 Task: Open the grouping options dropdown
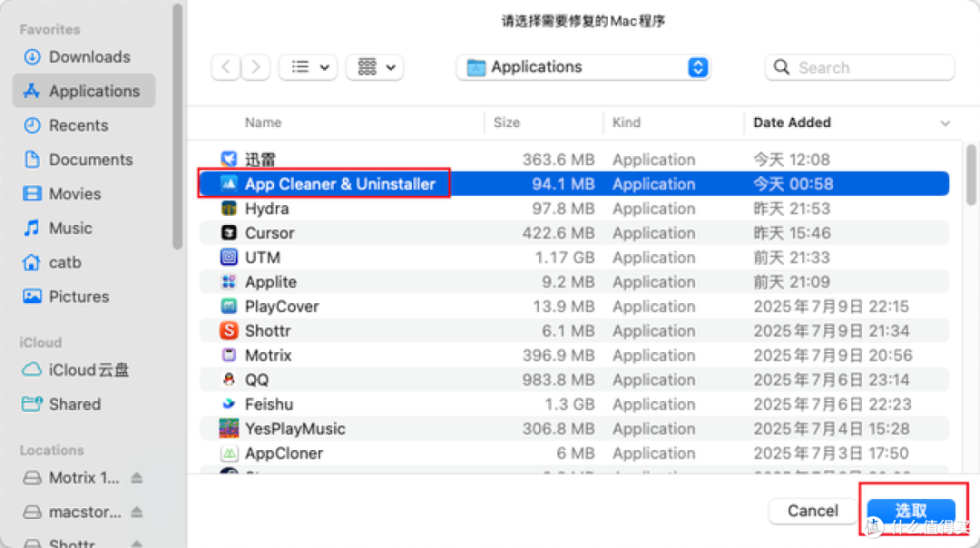(x=375, y=67)
